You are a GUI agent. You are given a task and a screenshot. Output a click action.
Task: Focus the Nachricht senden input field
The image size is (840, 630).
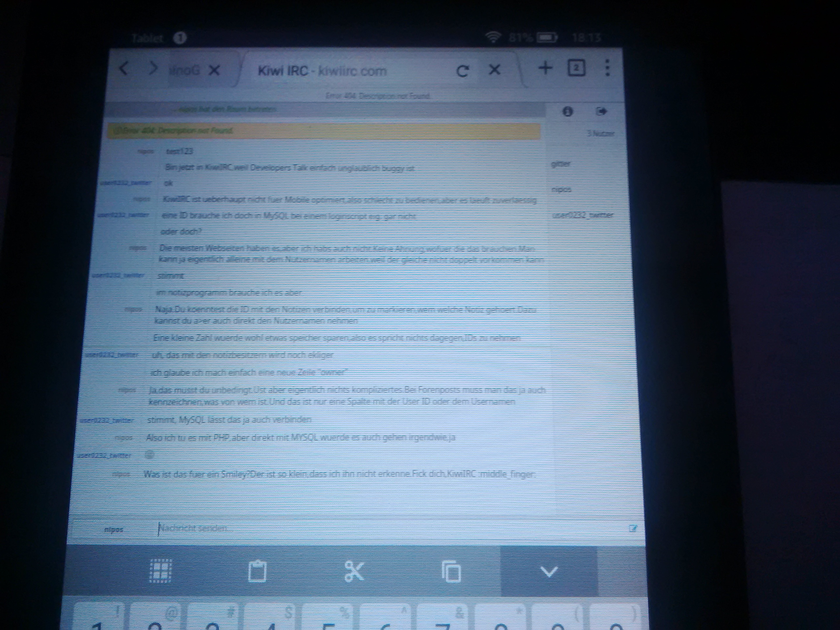342,528
